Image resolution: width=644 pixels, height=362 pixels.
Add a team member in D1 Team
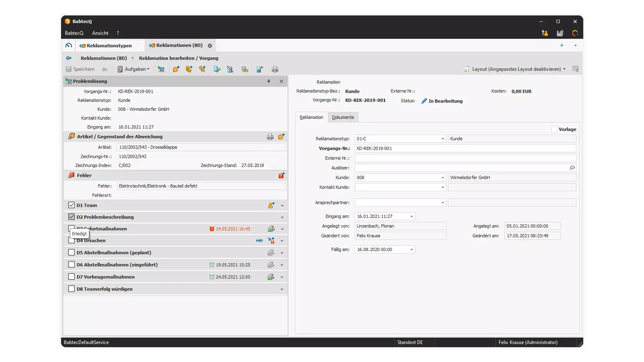tap(271, 205)
